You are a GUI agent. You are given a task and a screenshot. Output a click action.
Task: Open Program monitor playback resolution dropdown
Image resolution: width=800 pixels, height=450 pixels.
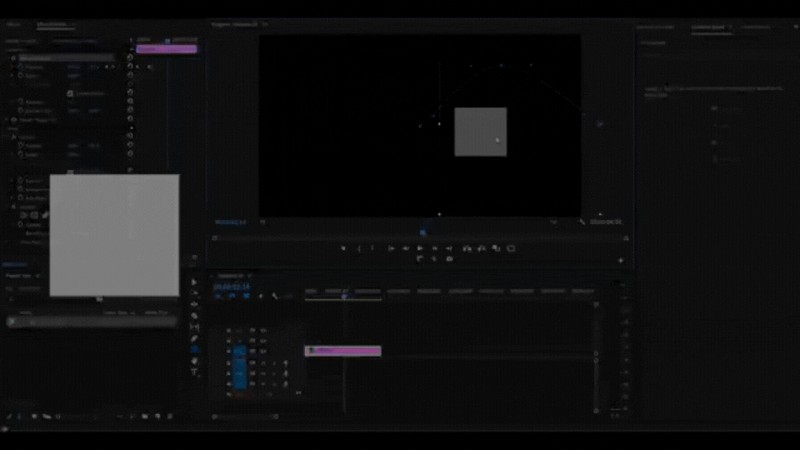tap(554, 222)
